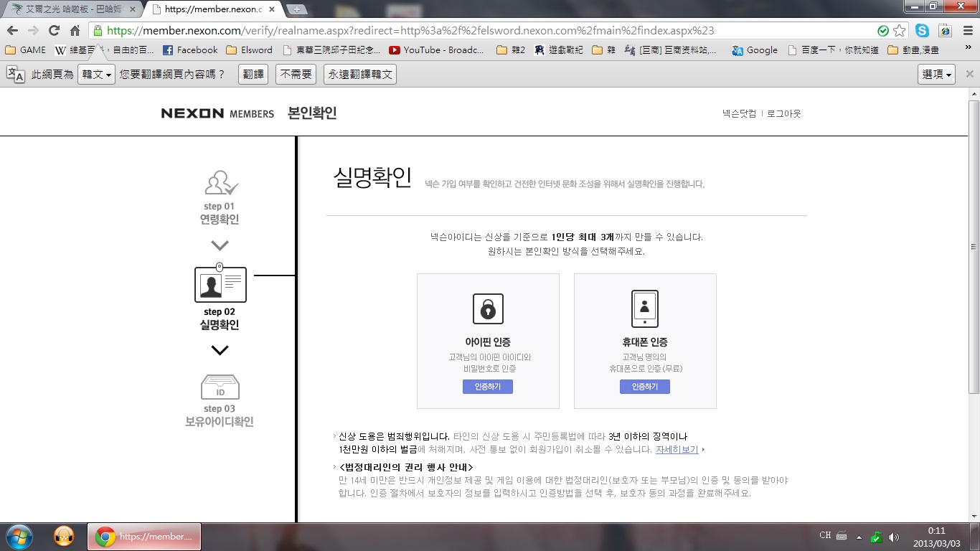Expand the GAME bookmark folder

(25, 50)
